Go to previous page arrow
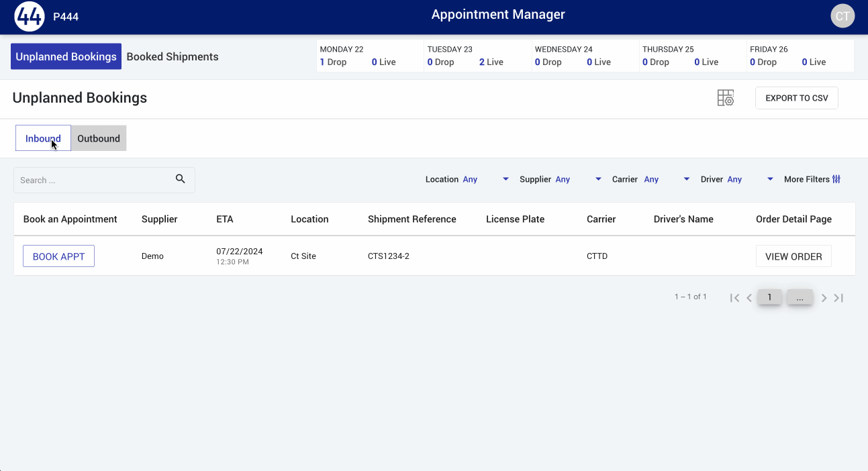 [749, 298]
